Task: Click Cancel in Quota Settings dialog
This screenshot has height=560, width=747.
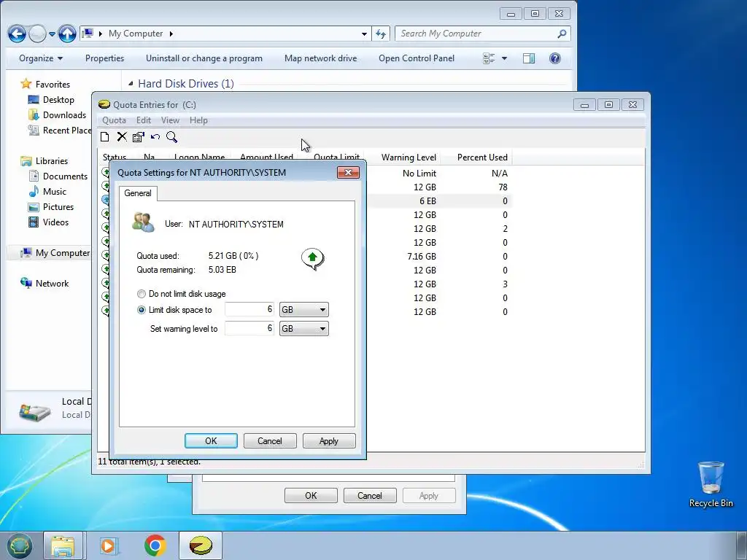Action: (x=270, y=441)
